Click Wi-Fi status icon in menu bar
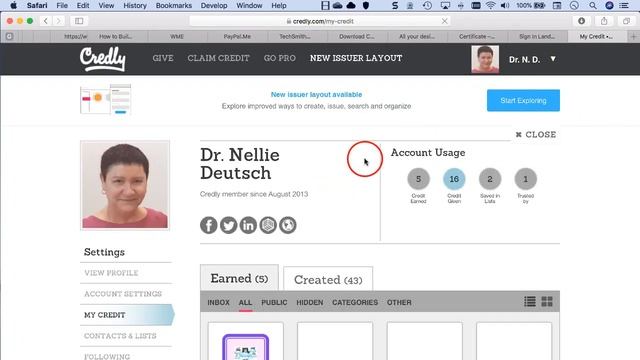Image resolution: width=640 pixels, height=360 pixels. [x=490, y=5]
